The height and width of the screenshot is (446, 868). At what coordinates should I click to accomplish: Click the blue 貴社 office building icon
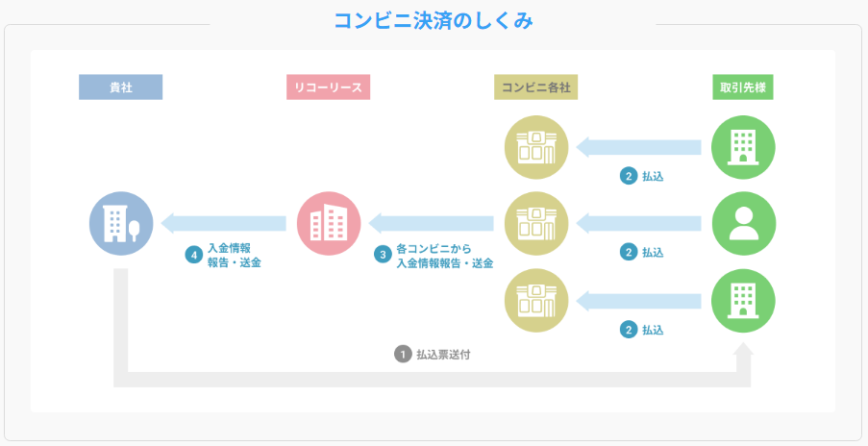[121, 224]
